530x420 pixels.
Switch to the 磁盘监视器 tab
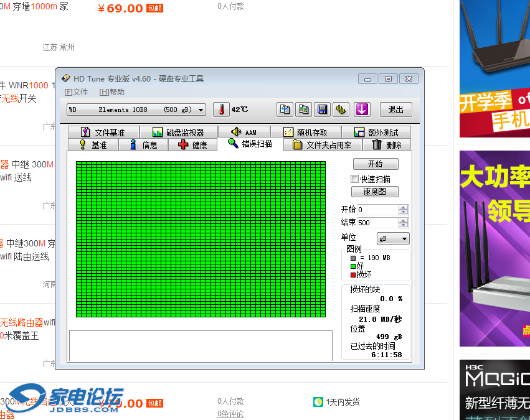point(178,133)
